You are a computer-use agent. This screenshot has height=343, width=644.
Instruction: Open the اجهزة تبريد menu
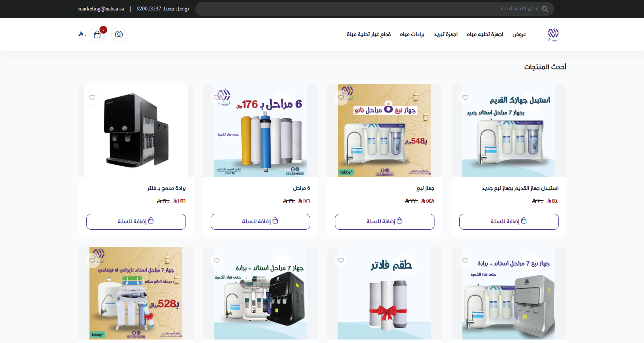[446, 34]
